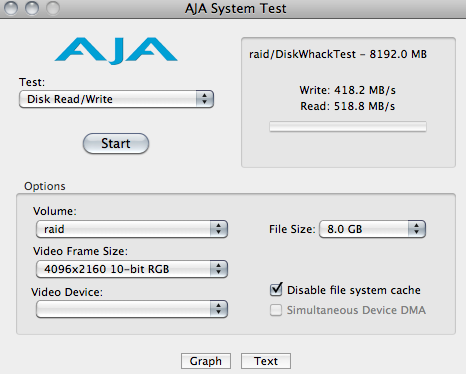This screenshot has height=374, width=466.
Task: Click the Video Frame Size arrow icon
Action: (x=219, y=269)
